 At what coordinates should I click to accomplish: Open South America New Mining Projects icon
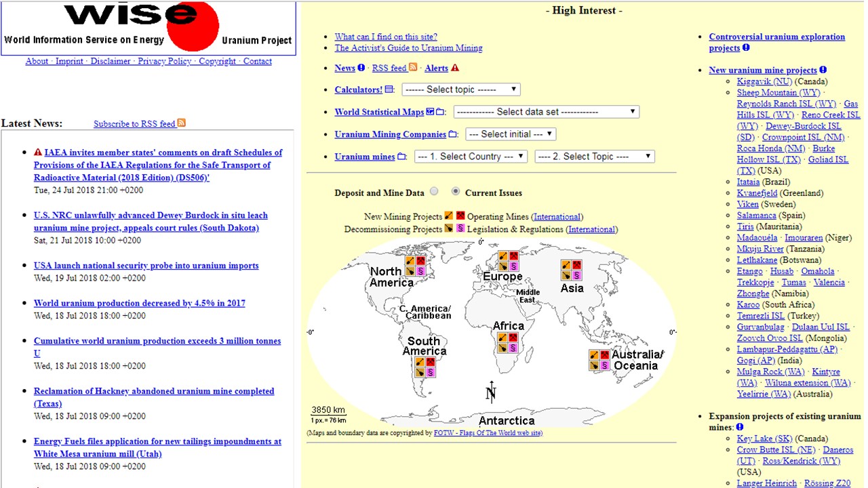420,362
